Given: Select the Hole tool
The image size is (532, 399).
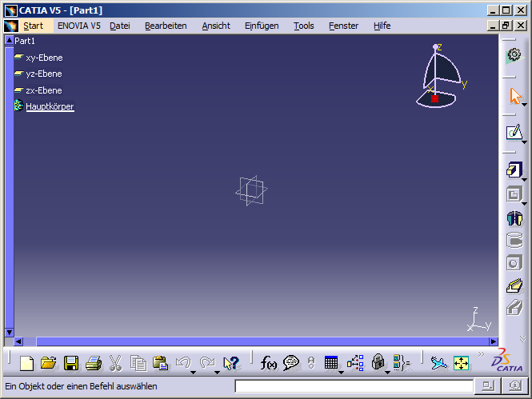Looking at the screenshot, I should click(x=514, y=263).
